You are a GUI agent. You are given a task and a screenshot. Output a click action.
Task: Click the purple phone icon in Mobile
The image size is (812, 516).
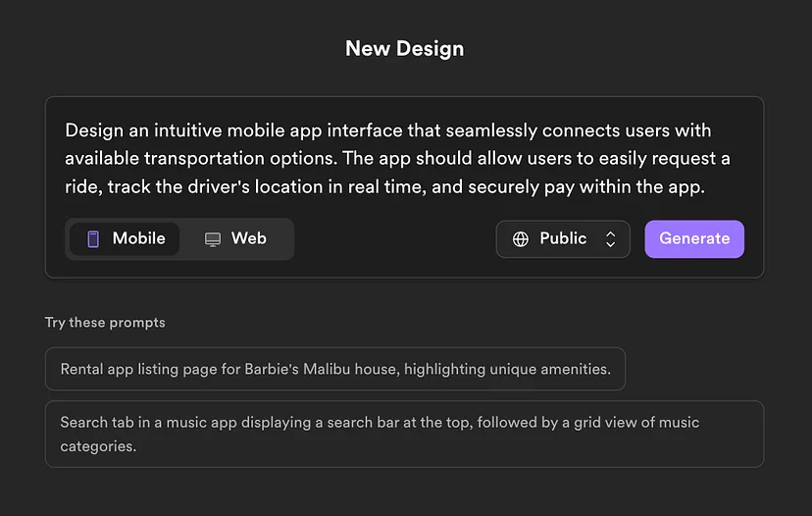click(93, 238)
